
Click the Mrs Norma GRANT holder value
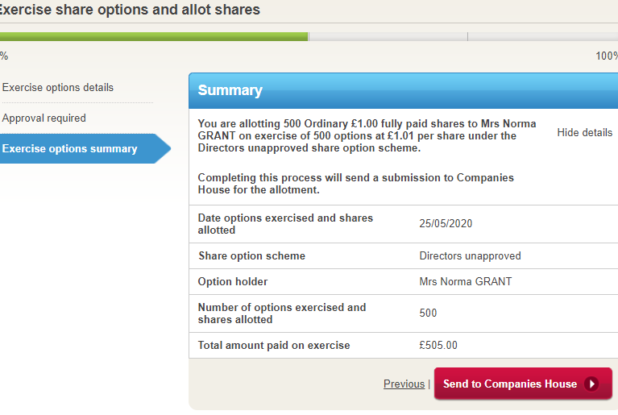466,282
